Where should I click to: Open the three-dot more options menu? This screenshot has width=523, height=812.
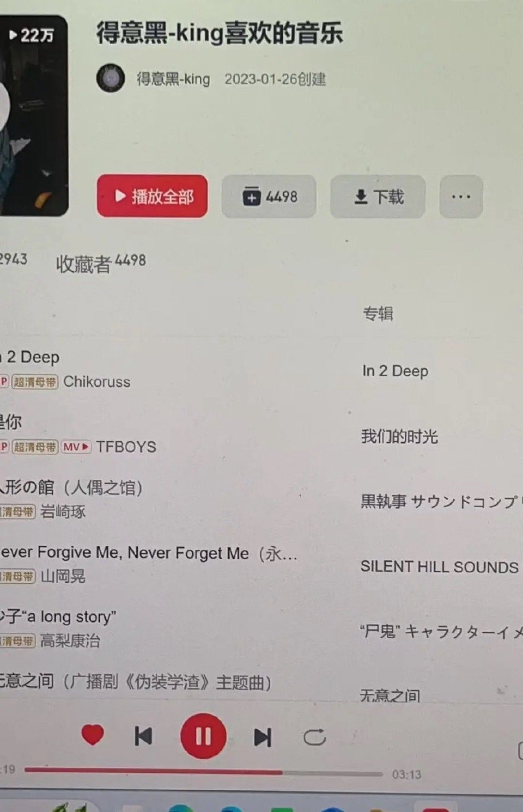coord(461,197)
